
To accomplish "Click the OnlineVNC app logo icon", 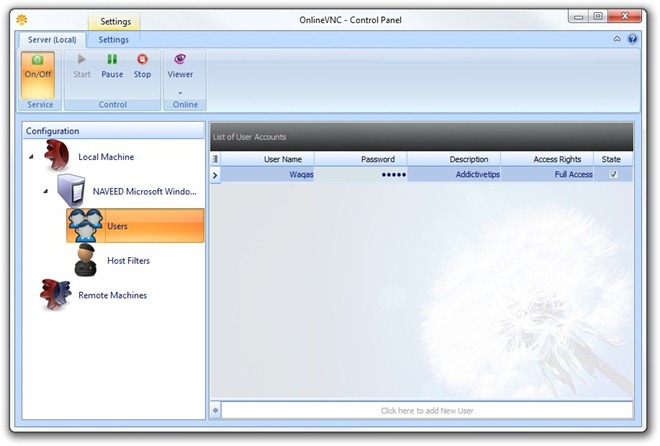I will pyautogui.click(x=22, y=20).
